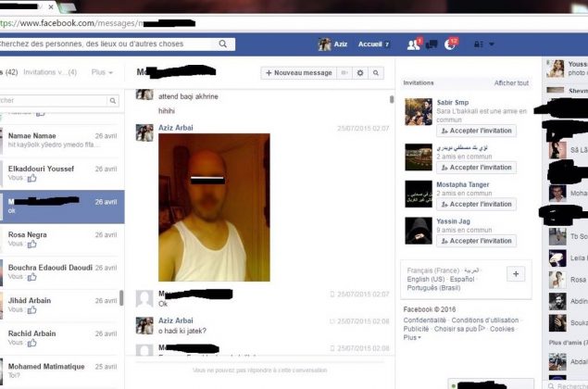This screenshot has width=588, height=389.
Task: Accept invitation from Sabir Smp
Action: (476, 132)
